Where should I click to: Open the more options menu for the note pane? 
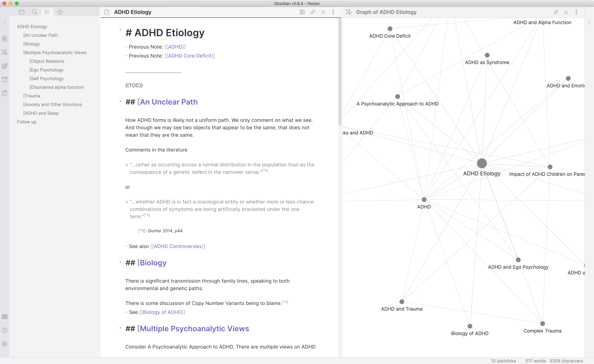click(x=333, y=12)
